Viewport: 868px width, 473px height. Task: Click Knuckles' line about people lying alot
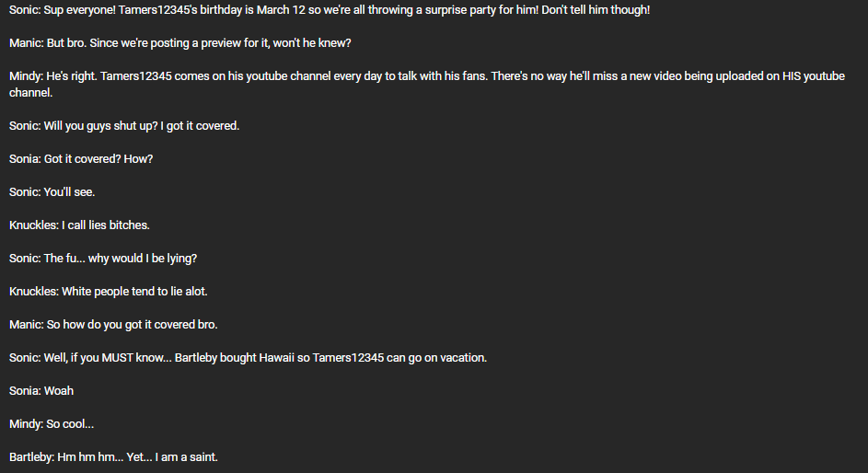[108, 292]
